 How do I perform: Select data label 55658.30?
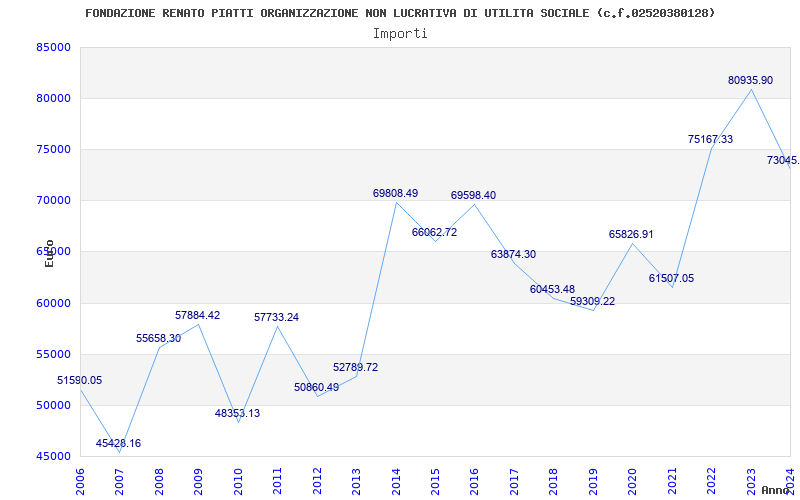coord(158,338)
